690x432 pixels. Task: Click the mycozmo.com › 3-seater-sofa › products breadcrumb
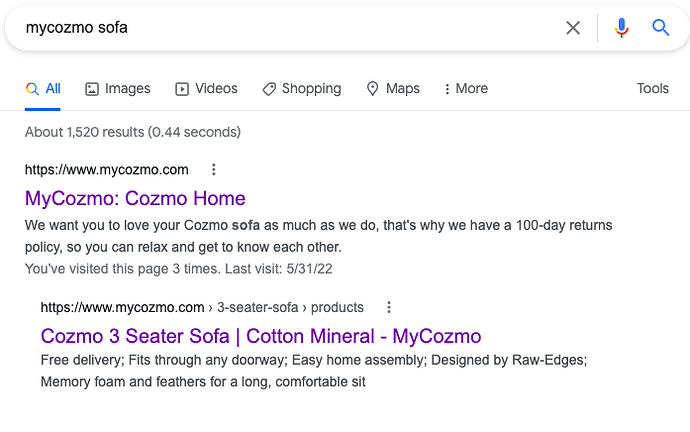(202, 307)
